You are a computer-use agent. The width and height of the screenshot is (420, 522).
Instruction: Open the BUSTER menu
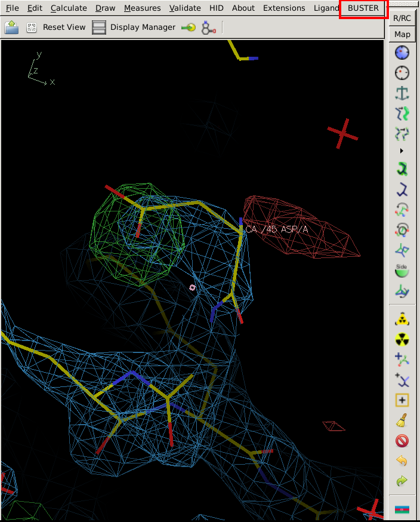363,8
